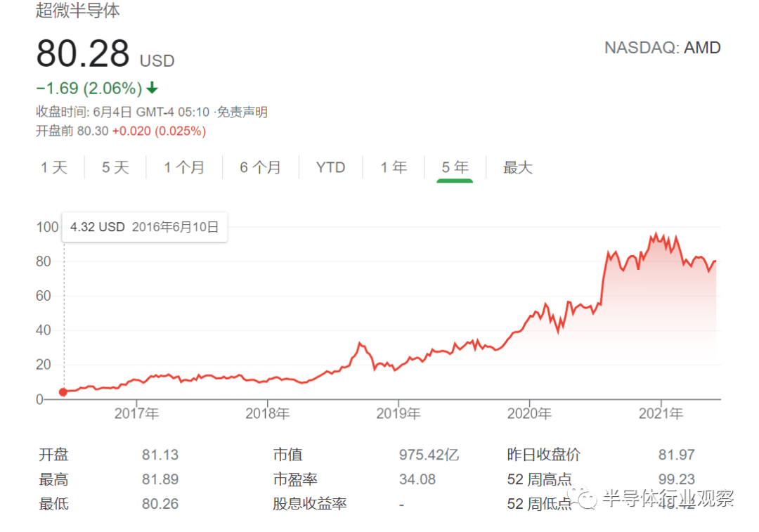Click the 市盈率 label
The height and width of the screenshot is (532, 759).
coord(295,479)
